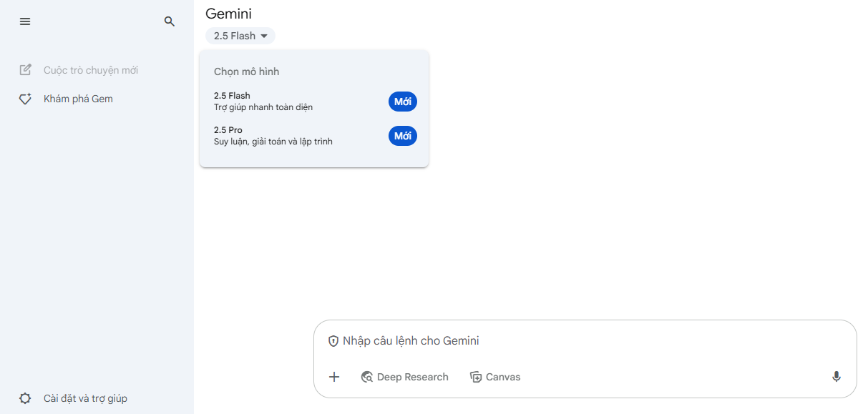Click the search magnifier icon in sidebar
Viewport: 868px width, 414px height.
click(x=170, y=21)
